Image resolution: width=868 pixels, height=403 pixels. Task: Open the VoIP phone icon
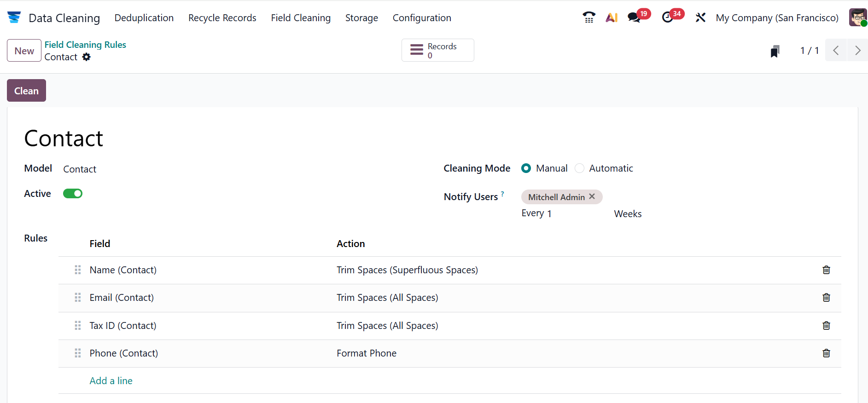[x=588, y=17]
